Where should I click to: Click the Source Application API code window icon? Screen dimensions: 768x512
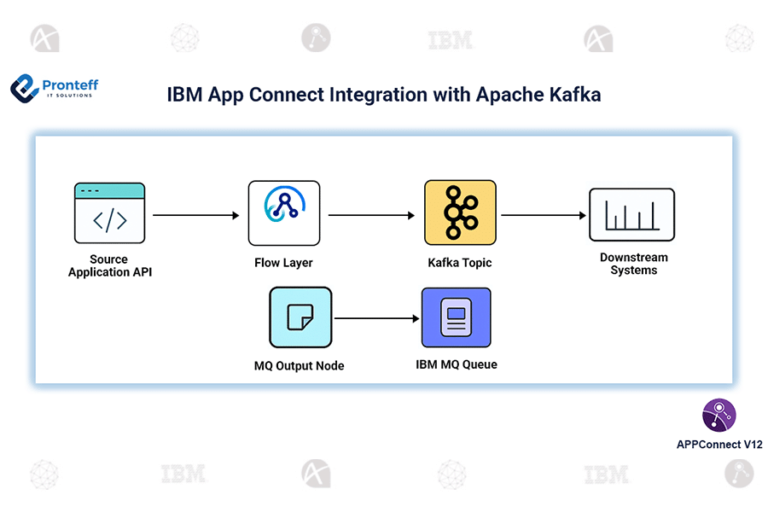click(109, 213)
